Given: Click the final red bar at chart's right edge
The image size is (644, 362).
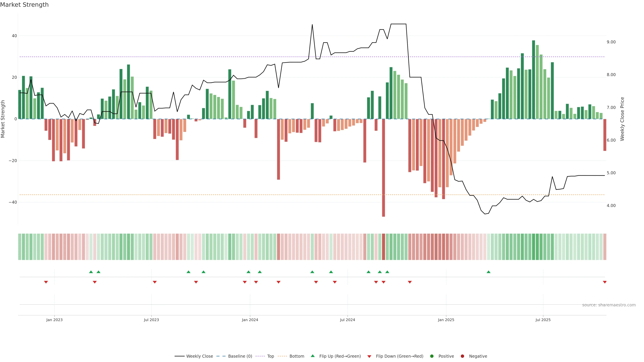Looking at the screenshot, I should tap(605, 135).
